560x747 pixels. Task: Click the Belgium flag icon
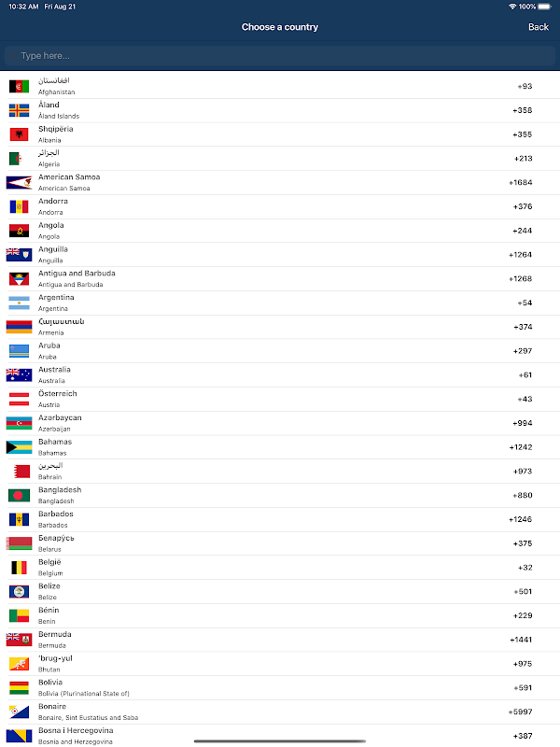20,568
